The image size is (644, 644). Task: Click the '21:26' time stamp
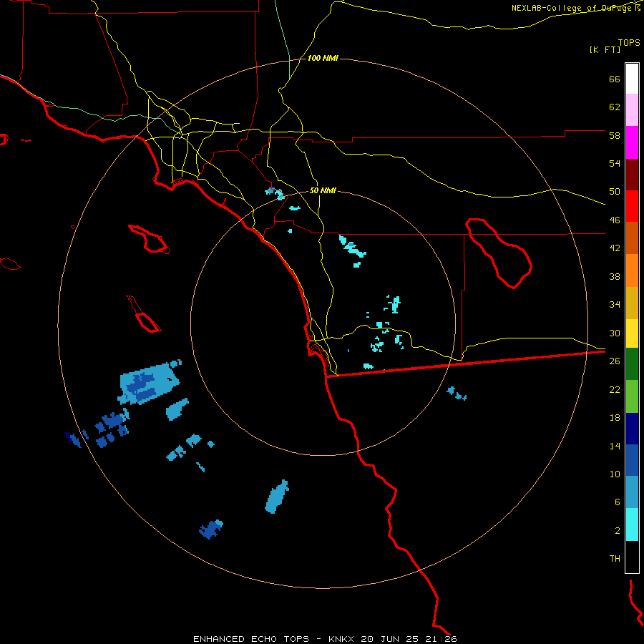tap(440, 639)
